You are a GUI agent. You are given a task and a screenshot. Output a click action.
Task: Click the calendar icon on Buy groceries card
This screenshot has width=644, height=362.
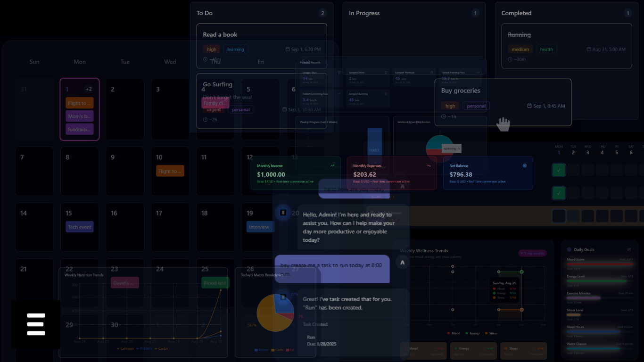(x=529, y=106)
